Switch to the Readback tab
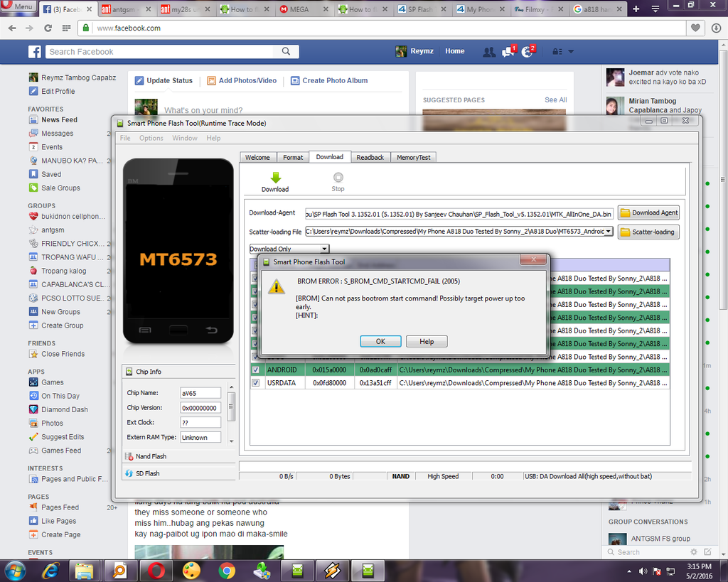728x582 pixels. [x=370, y=157]
